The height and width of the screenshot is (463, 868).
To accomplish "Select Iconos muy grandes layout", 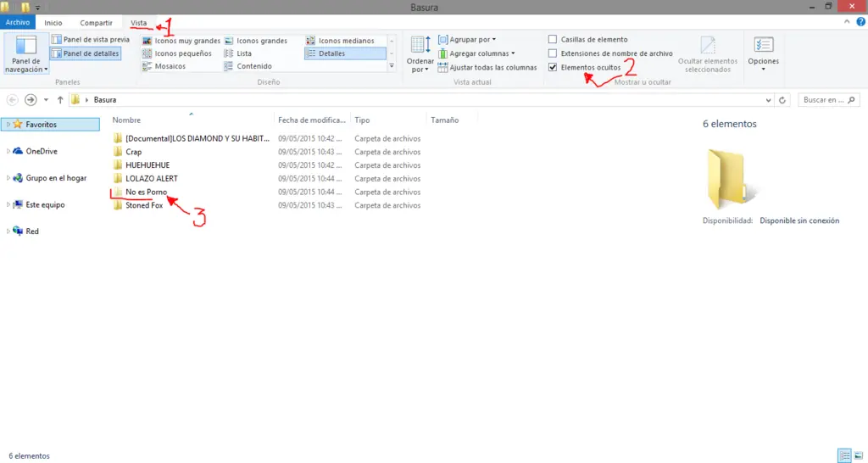I will (x=181, y=41).
